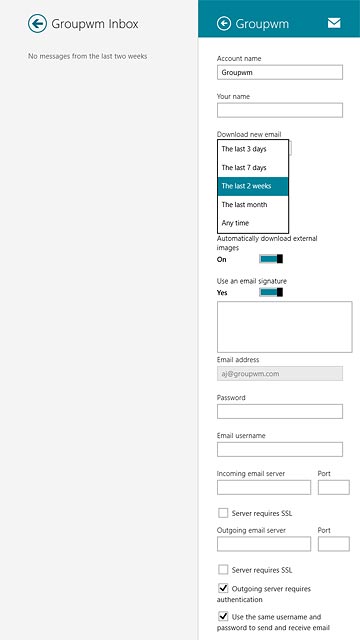Choose The last month option
Viewport: 360px width, 640px height.
[253, 204]
